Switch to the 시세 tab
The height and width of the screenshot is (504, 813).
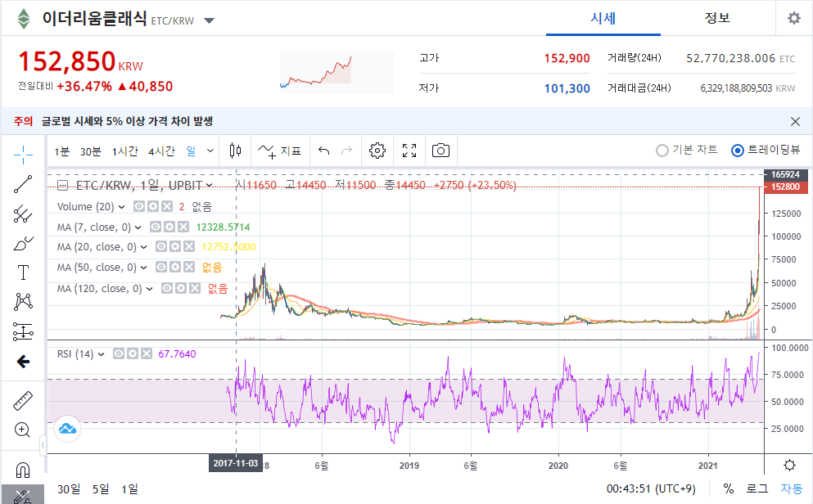pyautogui.click(x=603, y=19)
